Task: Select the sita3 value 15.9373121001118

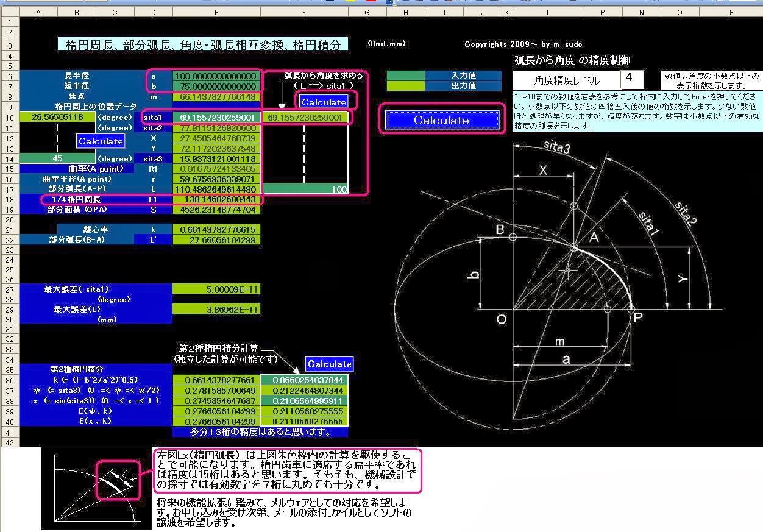Action: (216, 158)
